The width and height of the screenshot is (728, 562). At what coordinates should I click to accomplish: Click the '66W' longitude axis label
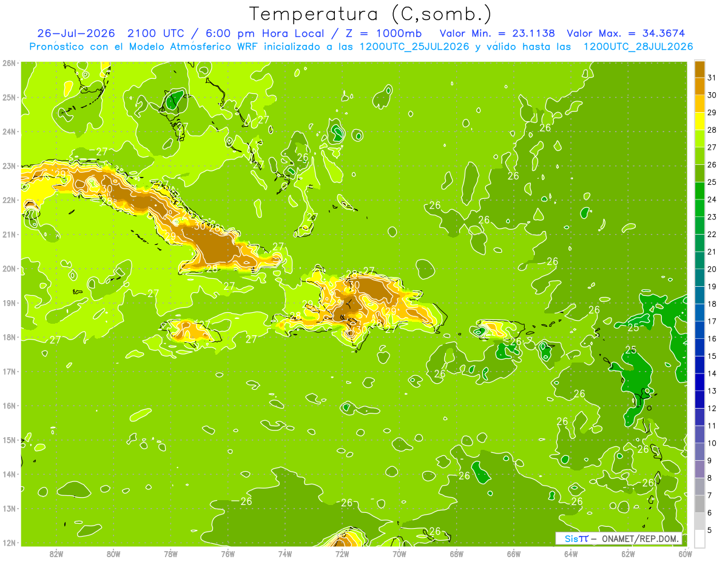[x=514, y=554]
